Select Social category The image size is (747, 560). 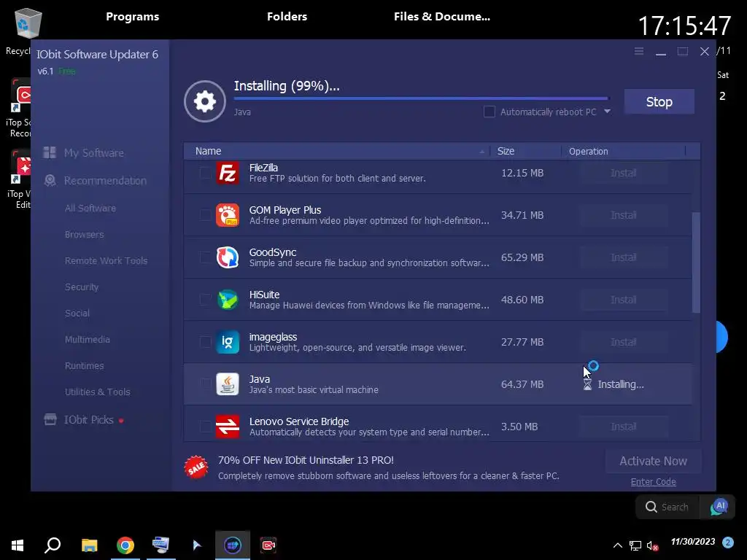tap(77, 314)
